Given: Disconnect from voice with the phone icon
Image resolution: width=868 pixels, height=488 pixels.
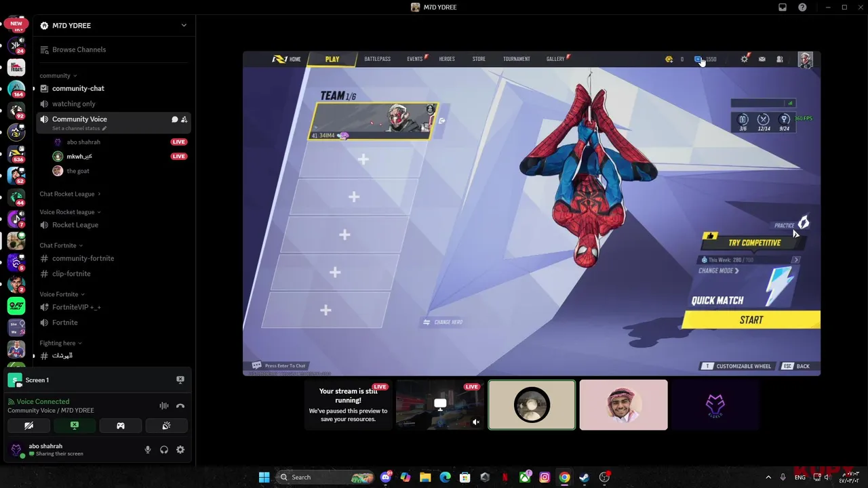Looking at the screenshot, I should pos(180,406).
